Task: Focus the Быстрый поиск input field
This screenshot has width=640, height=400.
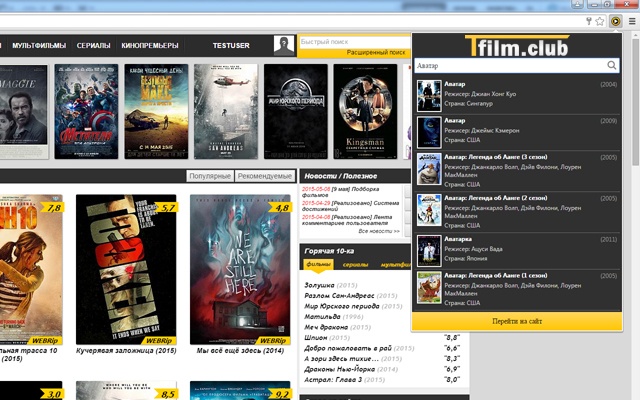Action: 355,42
